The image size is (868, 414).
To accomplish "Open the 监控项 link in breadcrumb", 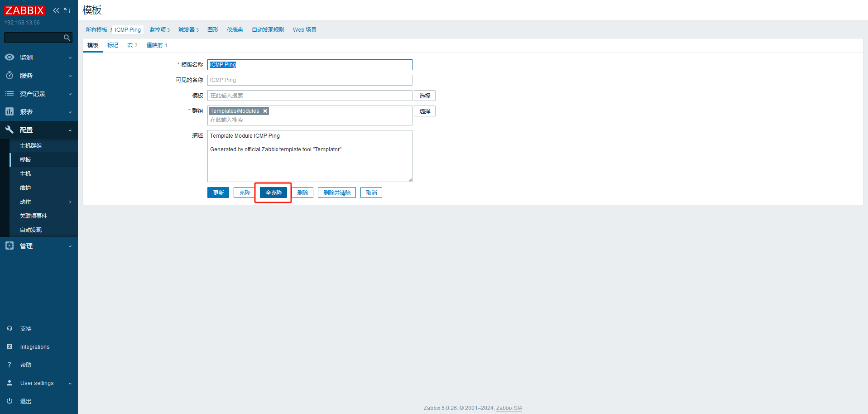I will click(159, 30).
